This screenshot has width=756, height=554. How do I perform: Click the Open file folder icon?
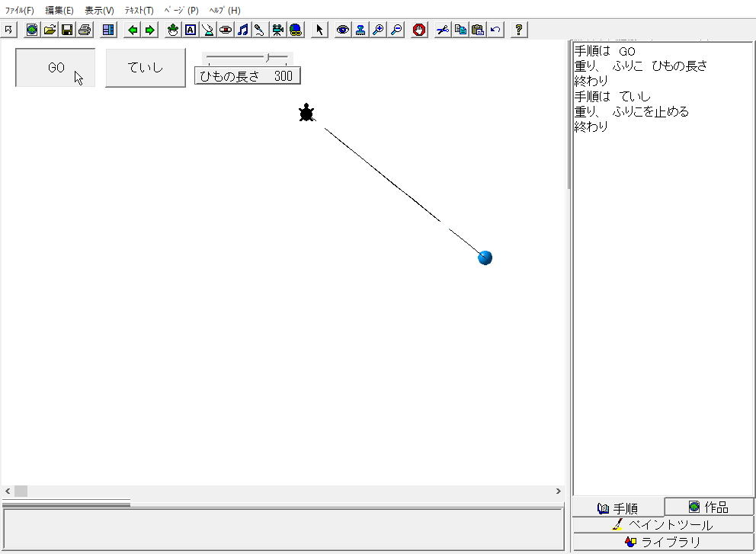click(x=50, y=30)
